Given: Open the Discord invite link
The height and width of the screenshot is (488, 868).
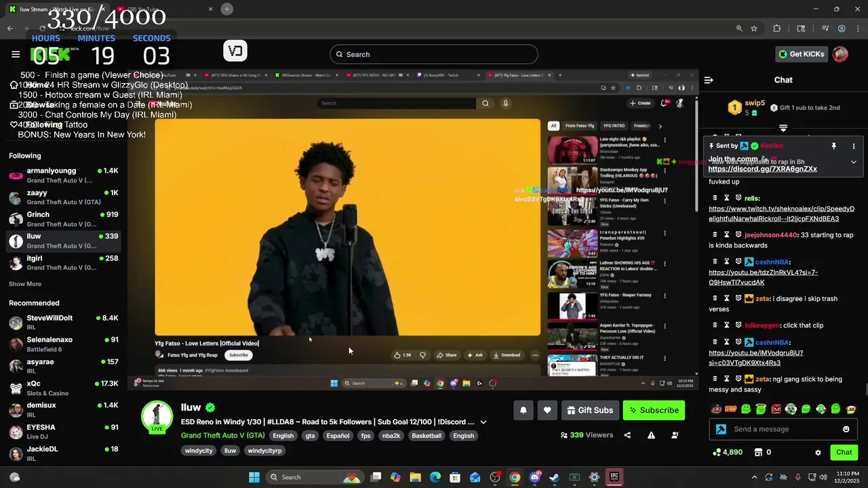Looking at the screenshot, I should pyautogui.click(x=762, y=169).
